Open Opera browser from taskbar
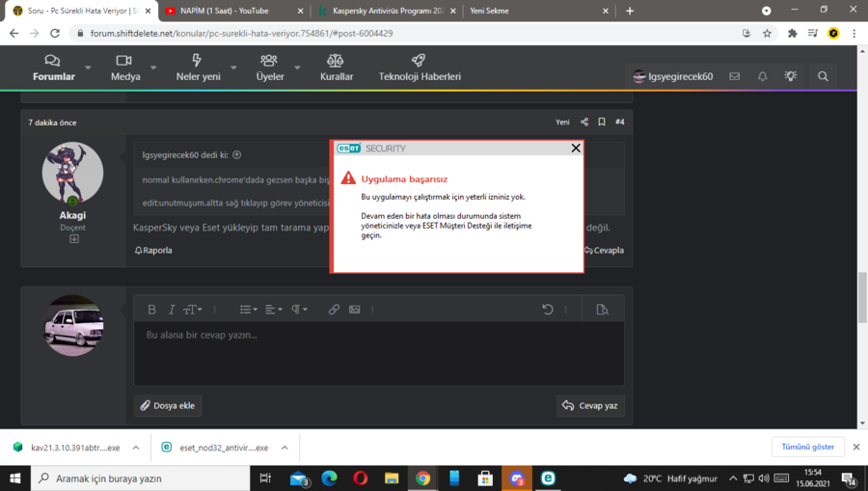Image resolution: width=868 pixels, height=491 pixels. [361, 478]
